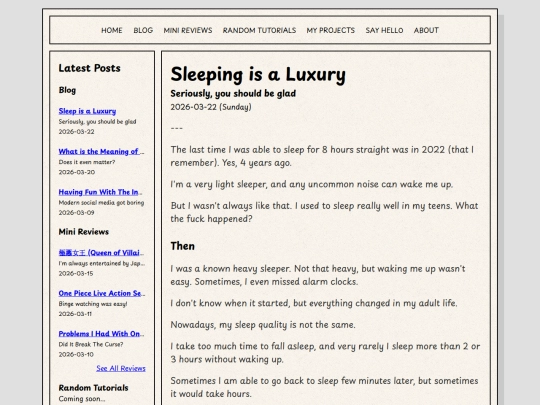Click the paragraph 'I take too much time to fall asleep'
This screenshot has height=405, width=540.
pyautogui.click(x=325, y=353)
